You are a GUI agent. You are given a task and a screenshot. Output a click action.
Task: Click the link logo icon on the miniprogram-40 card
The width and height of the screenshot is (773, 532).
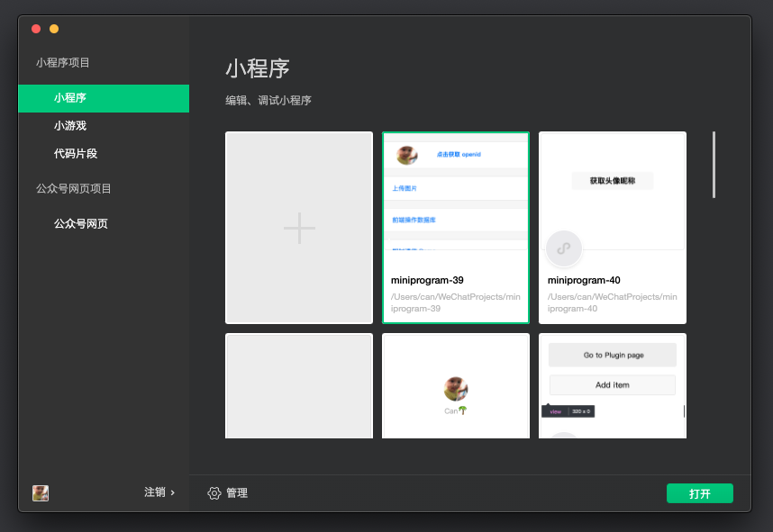coord(564,248)
